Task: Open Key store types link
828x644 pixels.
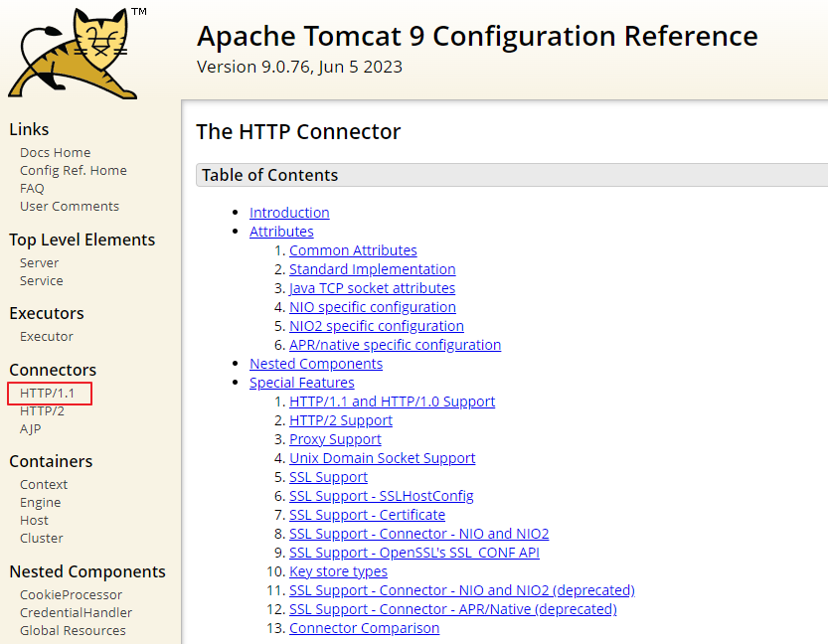Action: click(x=339, y=571)
